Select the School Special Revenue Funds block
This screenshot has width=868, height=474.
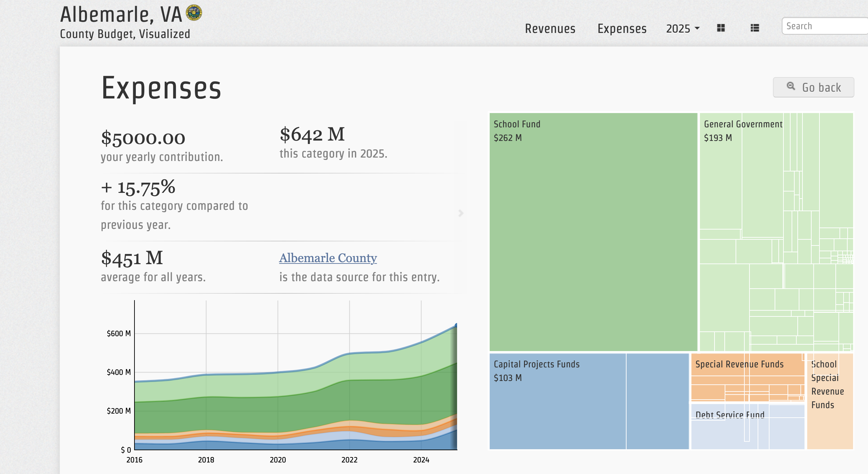(x=830, y=401)
